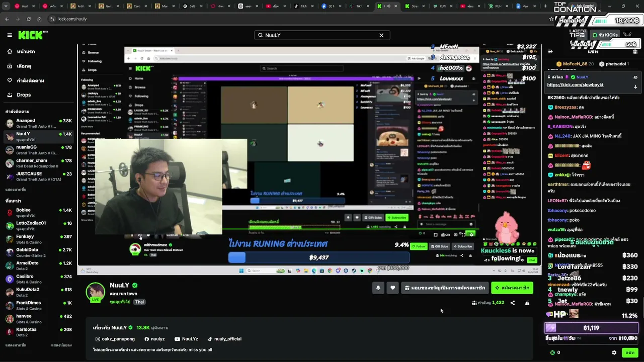Open charmer_cham channel in the sidebar

[39, 163]
